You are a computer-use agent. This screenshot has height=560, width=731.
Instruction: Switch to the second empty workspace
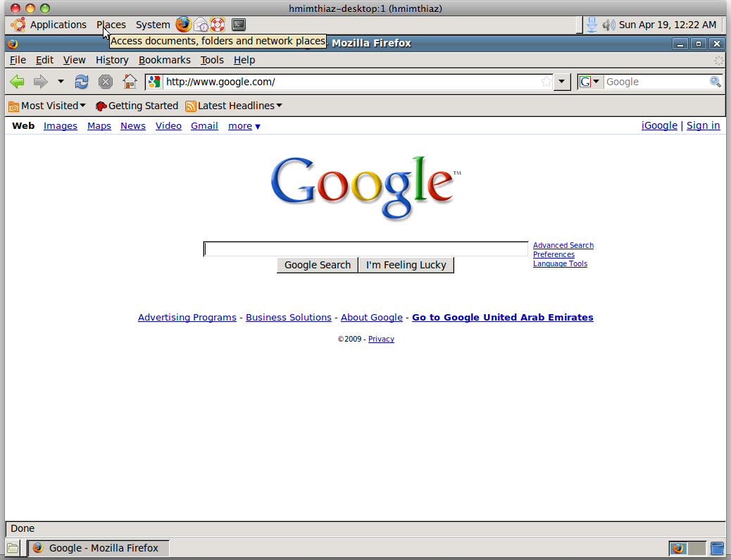coord(696,548)
